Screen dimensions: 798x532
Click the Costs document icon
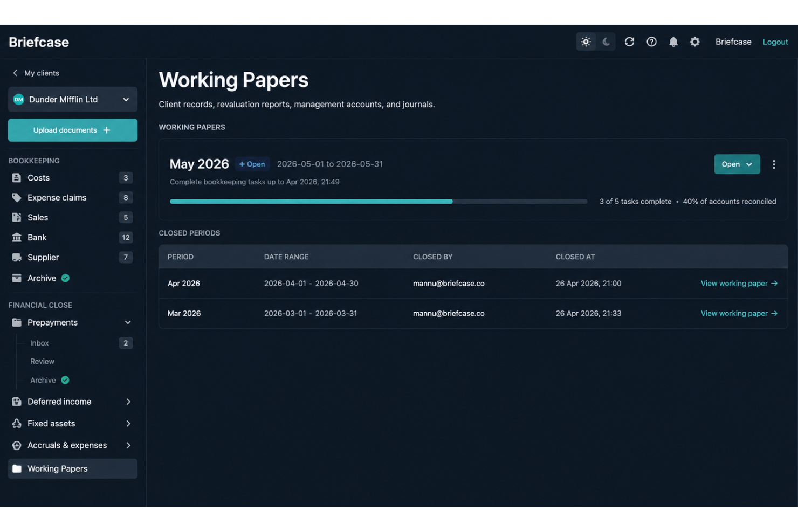(x=17, y=178)
